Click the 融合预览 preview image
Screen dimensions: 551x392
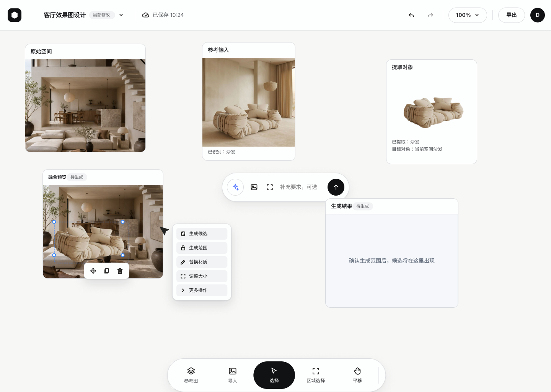tap(103, 232)
